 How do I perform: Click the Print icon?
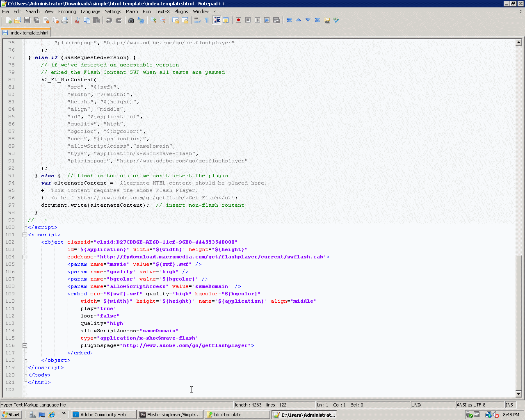coord(65,20)
